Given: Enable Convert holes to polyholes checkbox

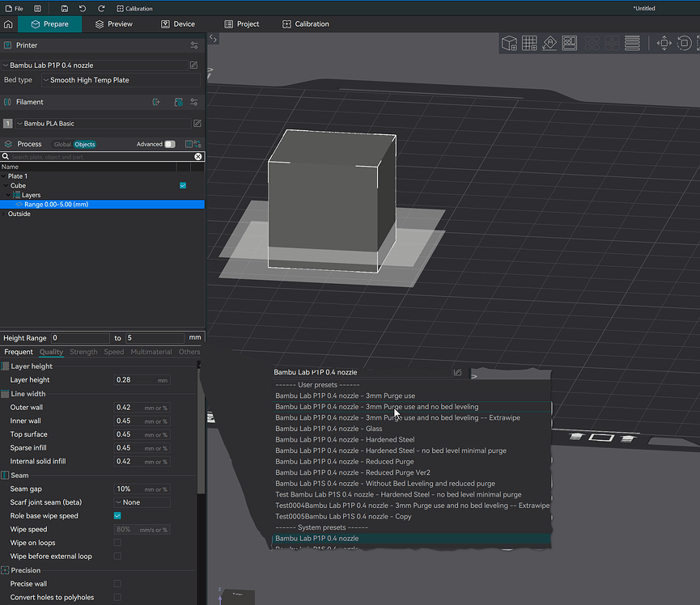Looking at the screenshot, I should [x=117, y=597].
